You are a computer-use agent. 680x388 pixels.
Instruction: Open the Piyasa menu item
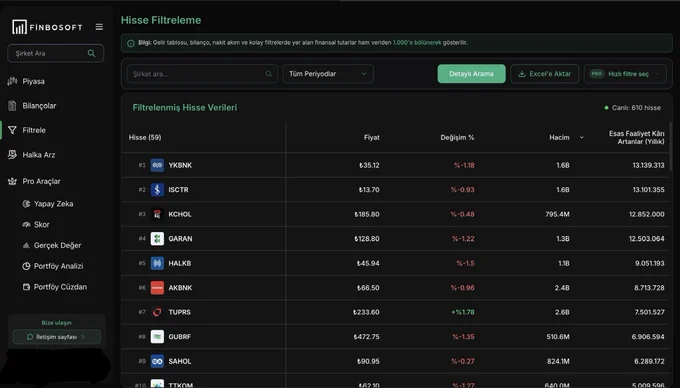[33, 82]
